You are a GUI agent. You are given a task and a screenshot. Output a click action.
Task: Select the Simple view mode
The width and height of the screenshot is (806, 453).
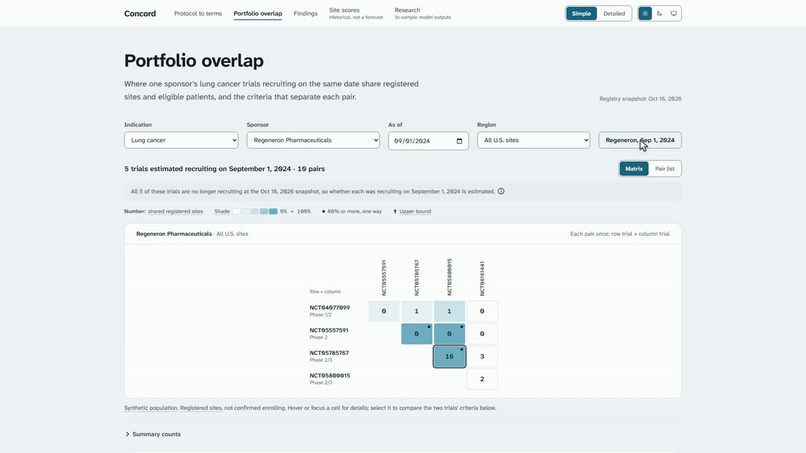coord(581,13)
